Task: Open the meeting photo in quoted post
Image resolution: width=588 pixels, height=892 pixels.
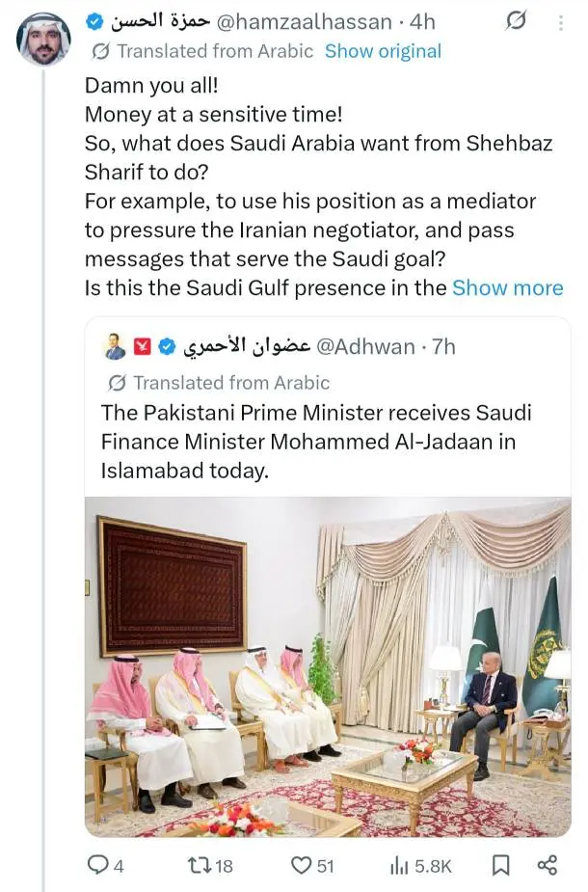Action: (x=328, y=666)
